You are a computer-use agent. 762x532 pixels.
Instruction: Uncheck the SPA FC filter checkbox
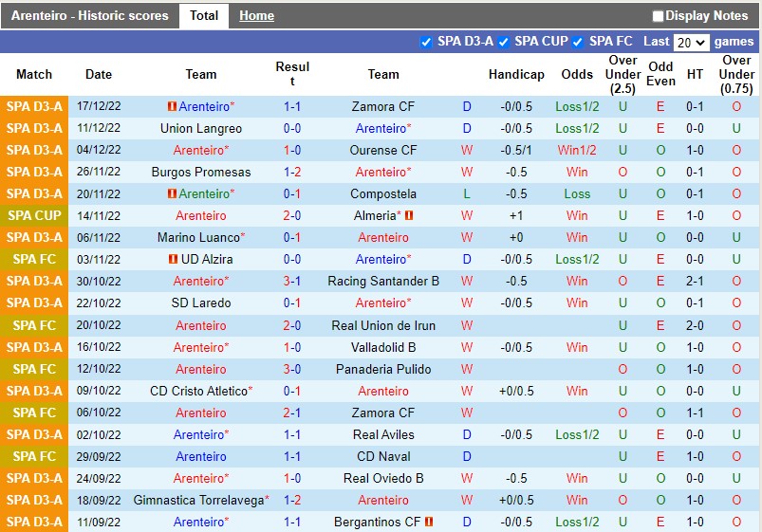577,42
